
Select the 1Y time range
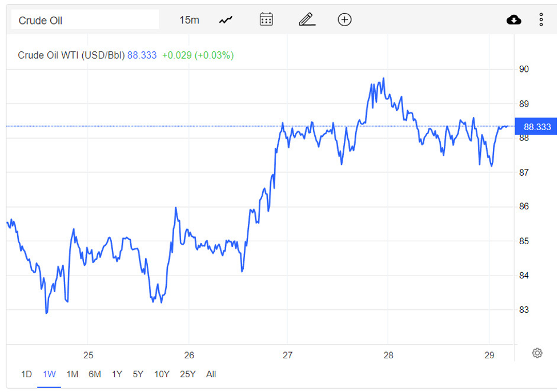[117, 374]
